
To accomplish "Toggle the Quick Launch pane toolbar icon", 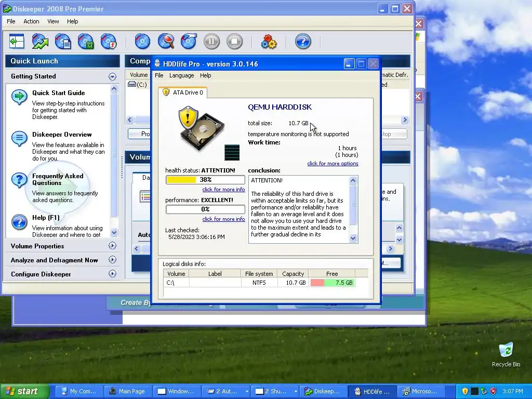I will tap(17, 42).
